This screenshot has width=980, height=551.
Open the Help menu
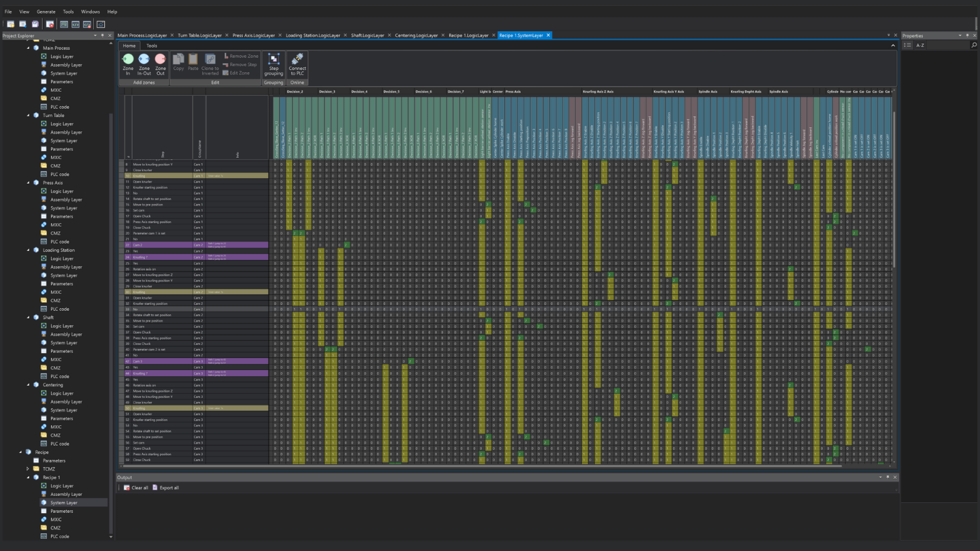click(x=112, y=12)
